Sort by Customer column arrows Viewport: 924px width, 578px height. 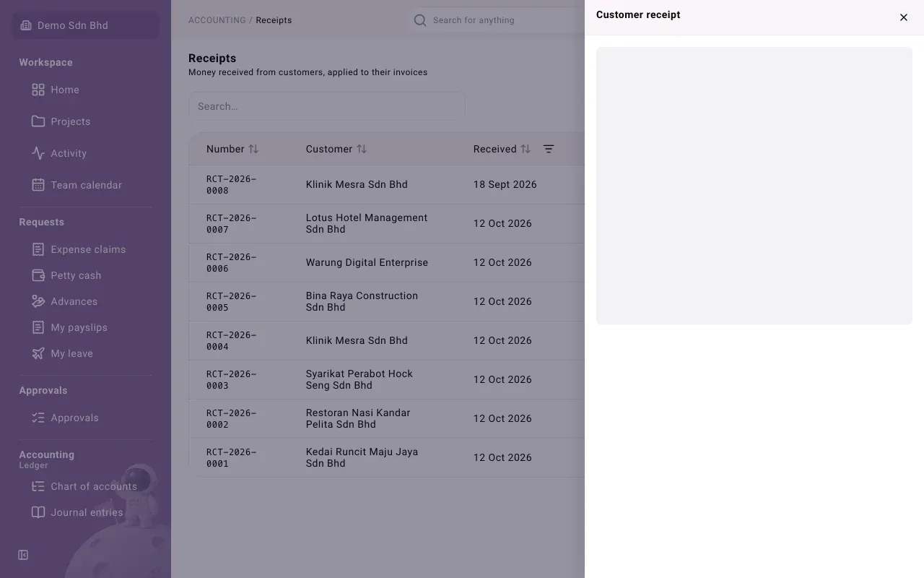(362, 149)
